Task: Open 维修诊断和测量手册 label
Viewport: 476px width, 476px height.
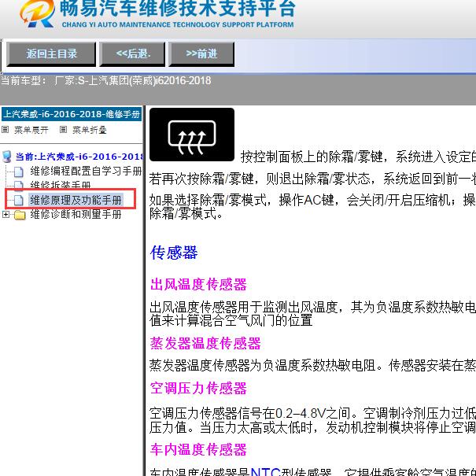Action: [76, 214]
